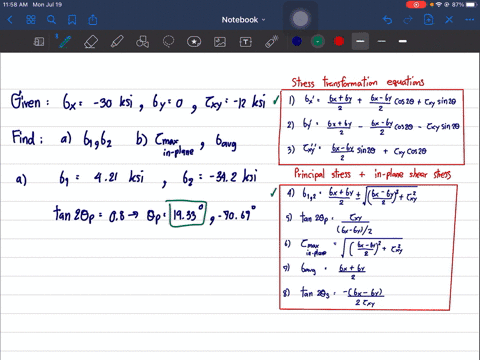Select the thin stroke width
The width and height of the screenshot is (480, 360).
(382, 41)
